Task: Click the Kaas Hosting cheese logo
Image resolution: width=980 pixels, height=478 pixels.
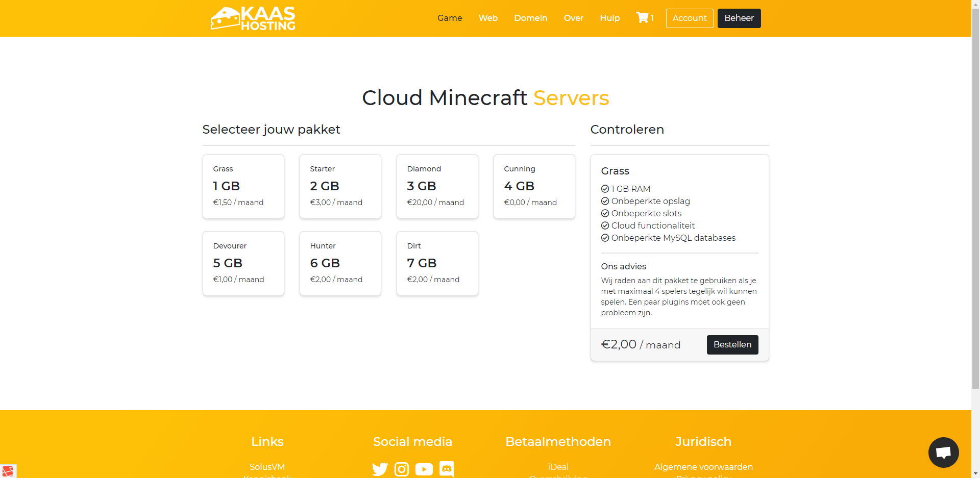Action: 253,18
